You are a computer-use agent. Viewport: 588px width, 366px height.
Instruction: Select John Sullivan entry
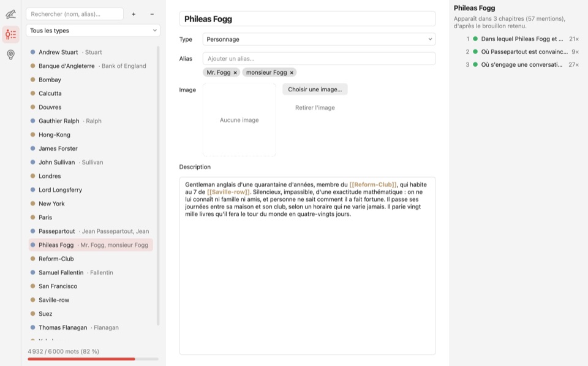pyautogui.click(x=91, y=162)
